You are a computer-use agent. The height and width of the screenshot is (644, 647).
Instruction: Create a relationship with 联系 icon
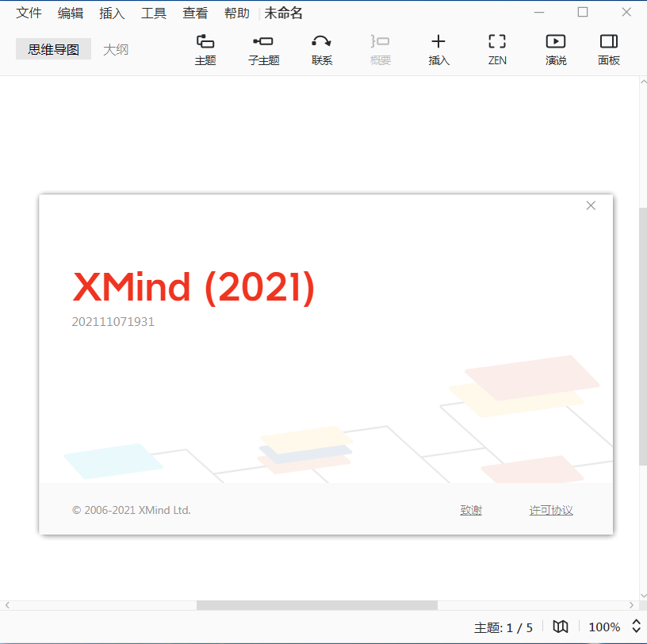point(321,49)
